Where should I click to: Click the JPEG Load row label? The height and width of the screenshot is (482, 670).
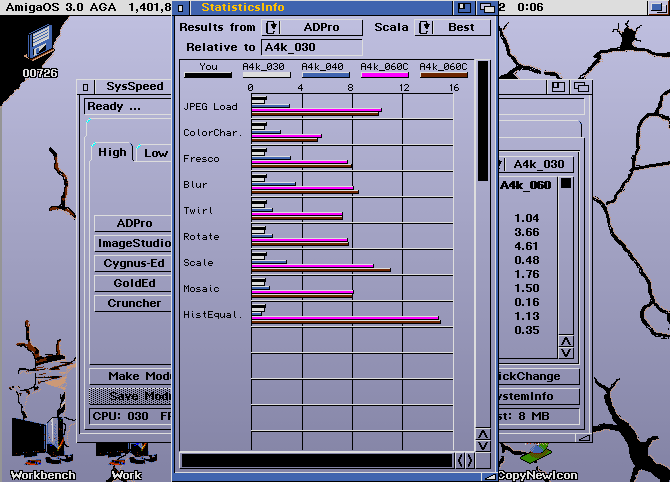tap(210, 107)
